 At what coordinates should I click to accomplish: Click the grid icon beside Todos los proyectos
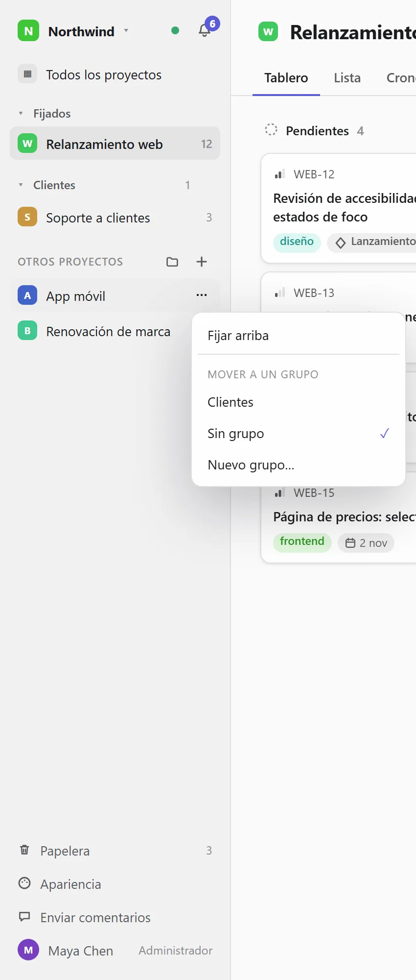(27, 74)
